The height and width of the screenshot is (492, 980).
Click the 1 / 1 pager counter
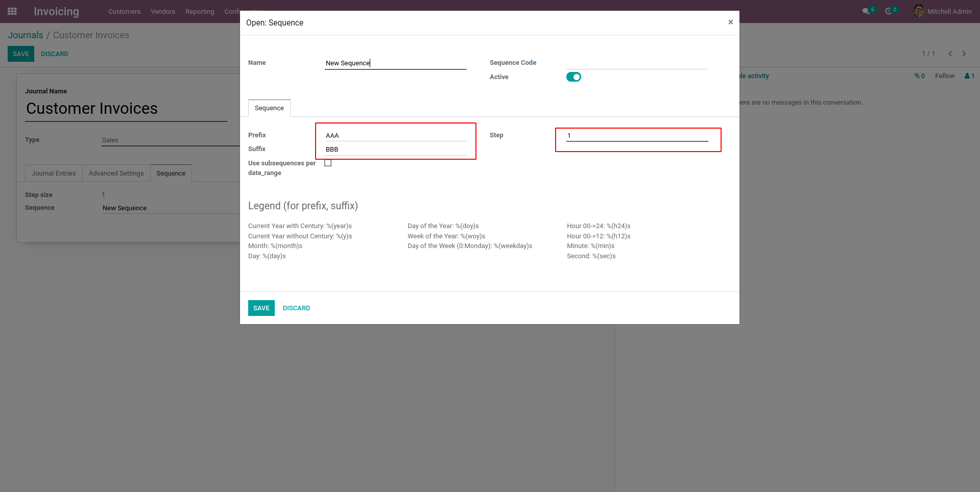coord(928,54)
